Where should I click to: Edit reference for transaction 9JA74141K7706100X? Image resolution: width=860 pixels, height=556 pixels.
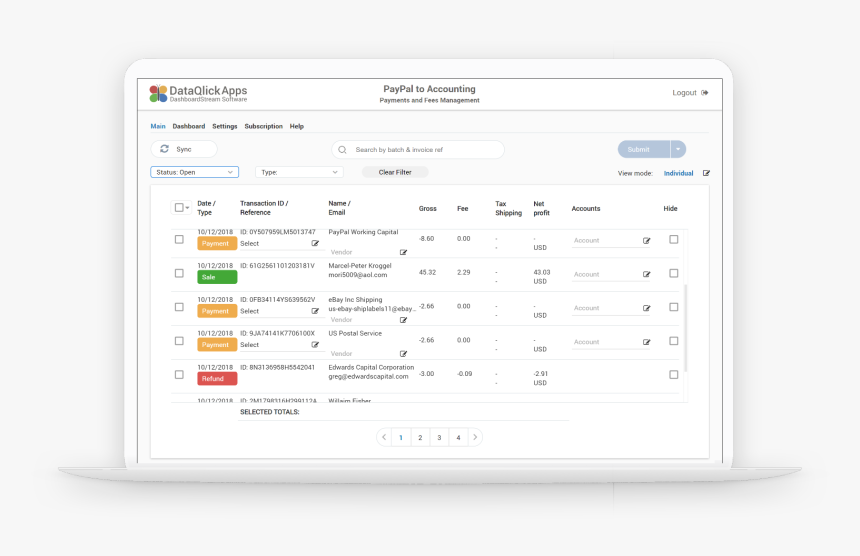[x=315, y=345]
